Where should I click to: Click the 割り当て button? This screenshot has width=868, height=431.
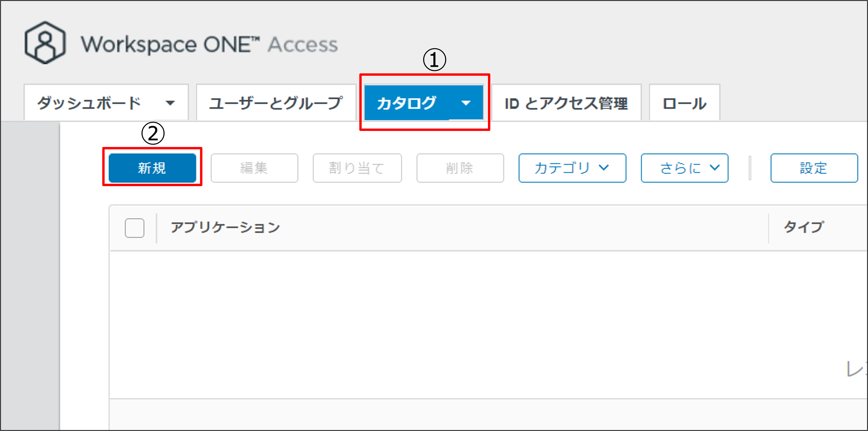tap(357, 168)
